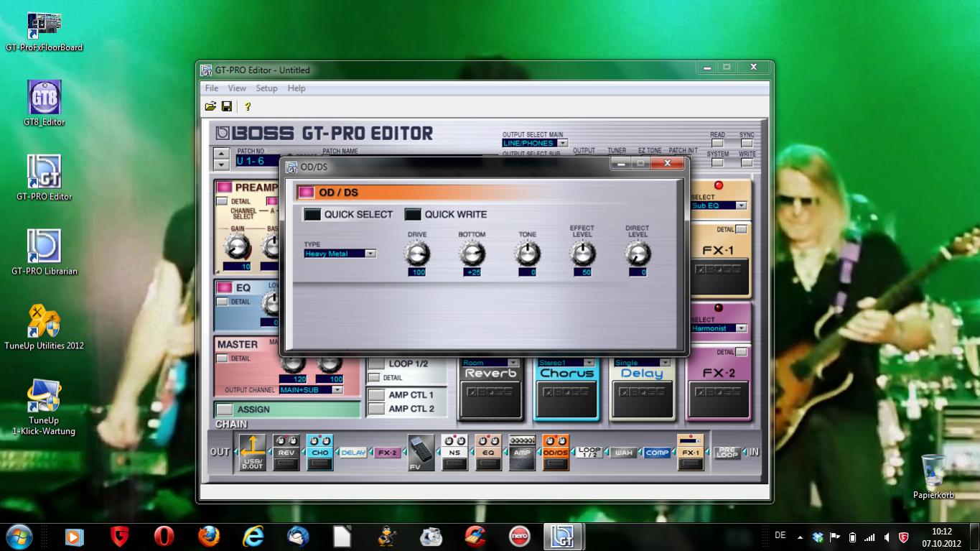Save the patch using the floppy disk icon
The height and width of the screenshot is (551, 980).
coord(227,106)
